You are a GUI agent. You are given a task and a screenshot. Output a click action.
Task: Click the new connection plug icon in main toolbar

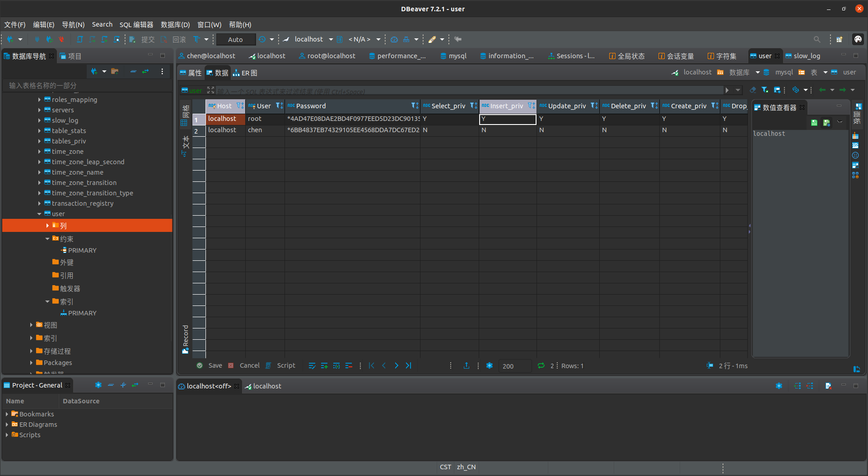pyautogui.click(x=10, y=39)
